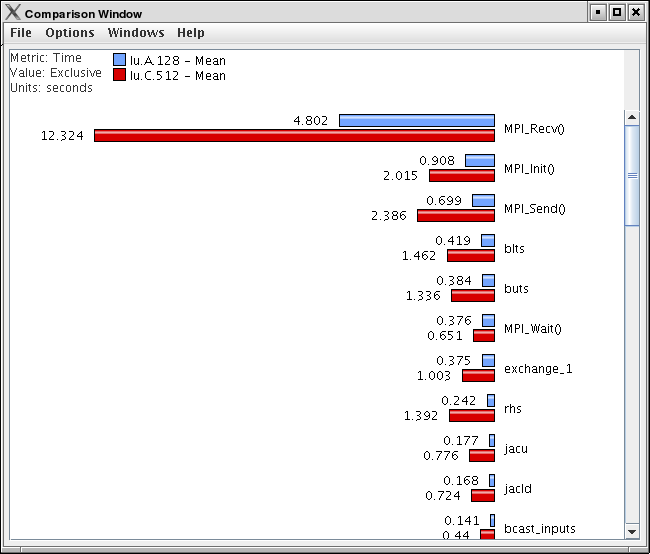Click the X11 window icon in title bar
Viewport: 650px width, 554px height.
[x=13, y=12]
